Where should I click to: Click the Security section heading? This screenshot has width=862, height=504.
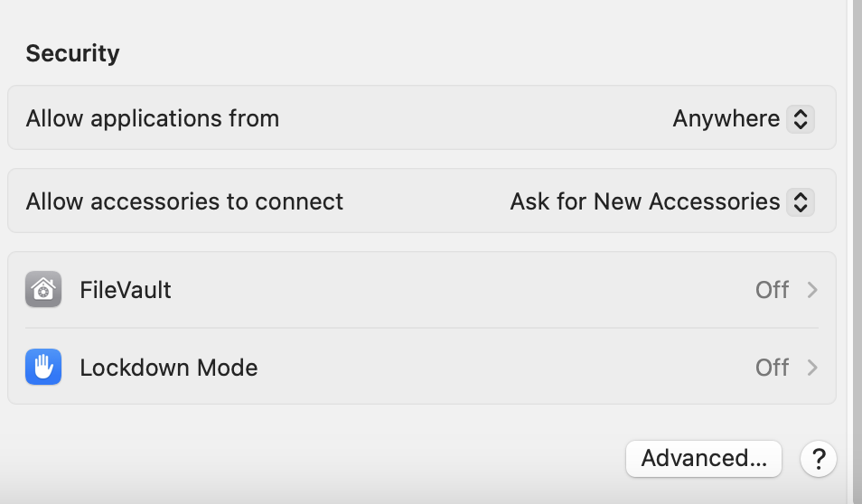click(72, 53)
